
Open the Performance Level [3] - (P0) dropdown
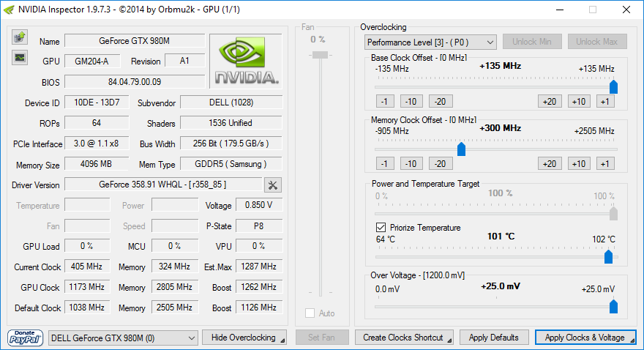430,42
